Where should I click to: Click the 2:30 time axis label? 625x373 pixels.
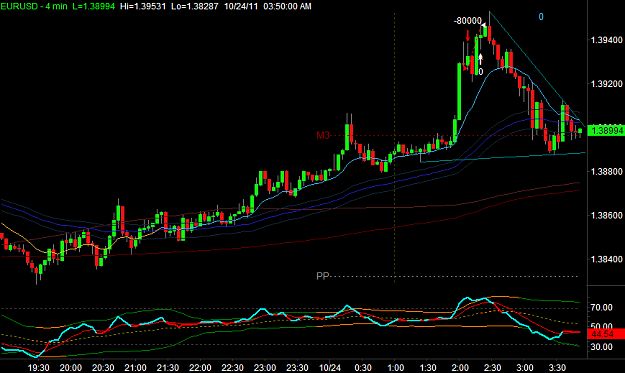pos(492,367)
